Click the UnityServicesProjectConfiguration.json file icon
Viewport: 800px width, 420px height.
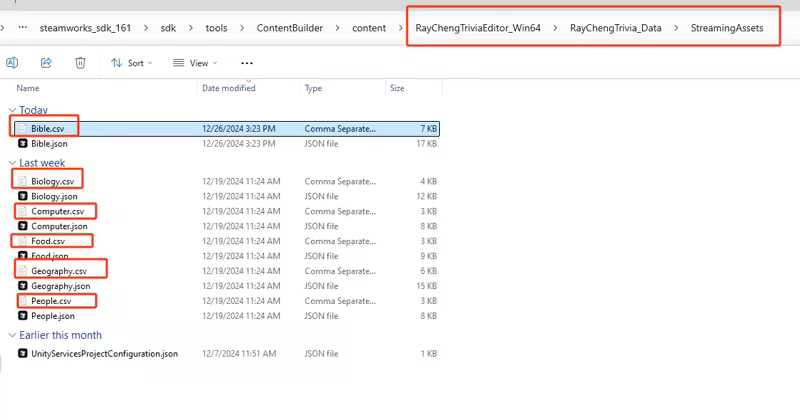tap(23, 354)
